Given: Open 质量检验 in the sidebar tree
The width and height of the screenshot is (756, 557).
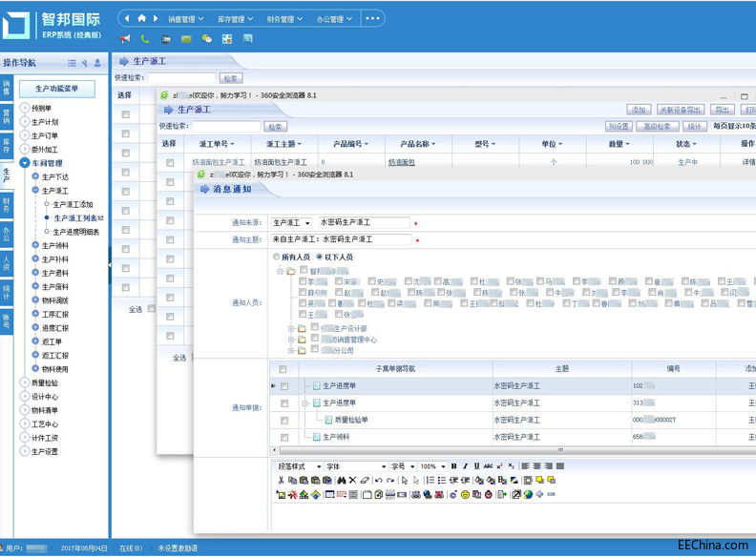Looking at the screenshot, I should click(44, 383).
